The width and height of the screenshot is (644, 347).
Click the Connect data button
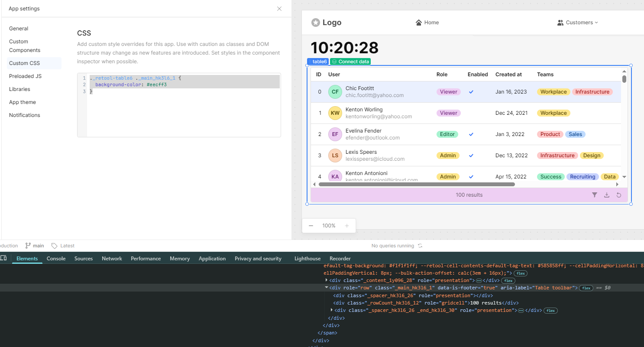[350, 62]
